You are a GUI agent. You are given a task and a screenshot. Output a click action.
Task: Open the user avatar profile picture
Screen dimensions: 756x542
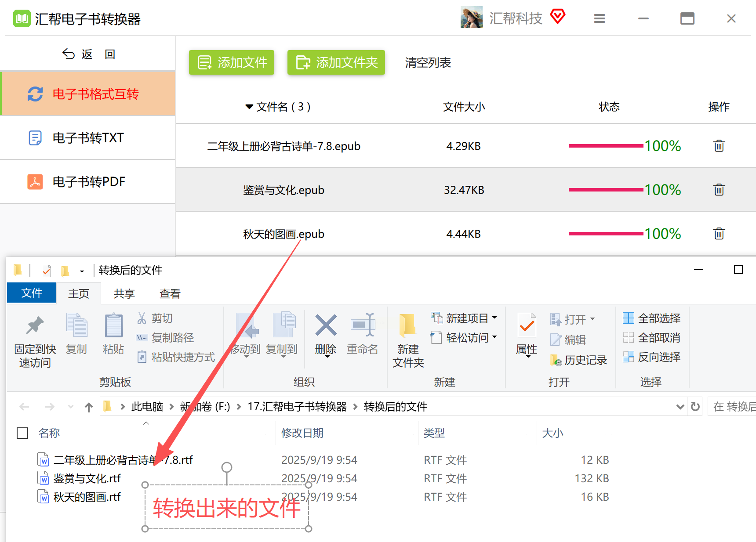[x=471, y=18]
